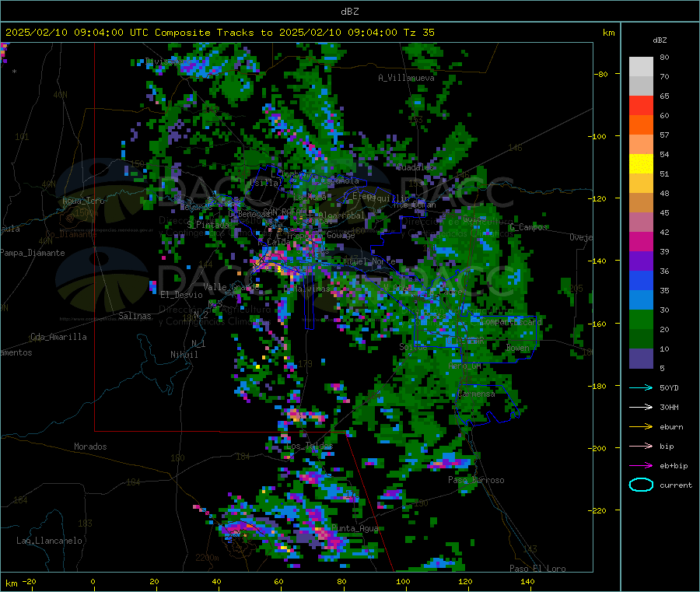Click the Valle_Grande place label

tap(231, 287)
